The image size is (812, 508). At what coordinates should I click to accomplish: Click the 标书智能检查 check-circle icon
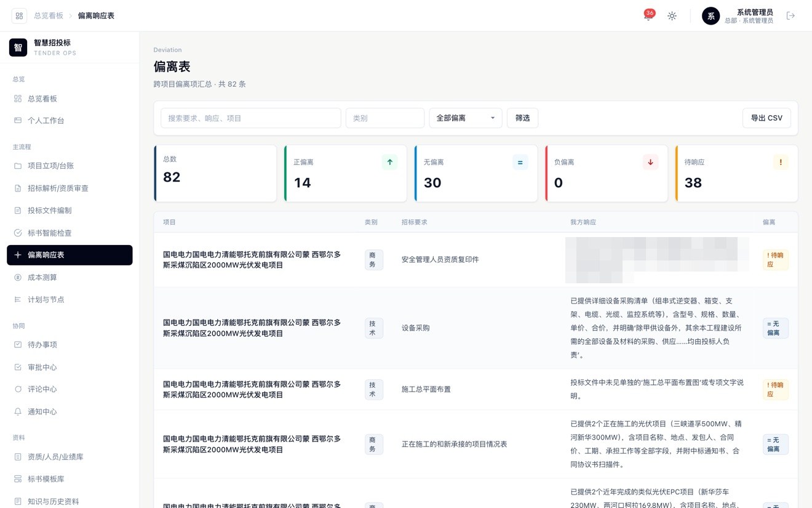click(18, 233)
